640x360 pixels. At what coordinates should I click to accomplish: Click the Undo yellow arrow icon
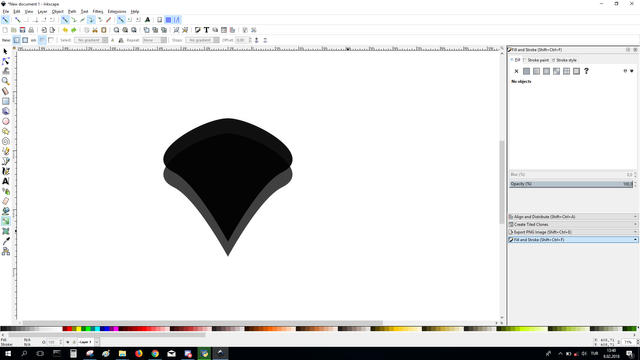(x=65, y=30)
